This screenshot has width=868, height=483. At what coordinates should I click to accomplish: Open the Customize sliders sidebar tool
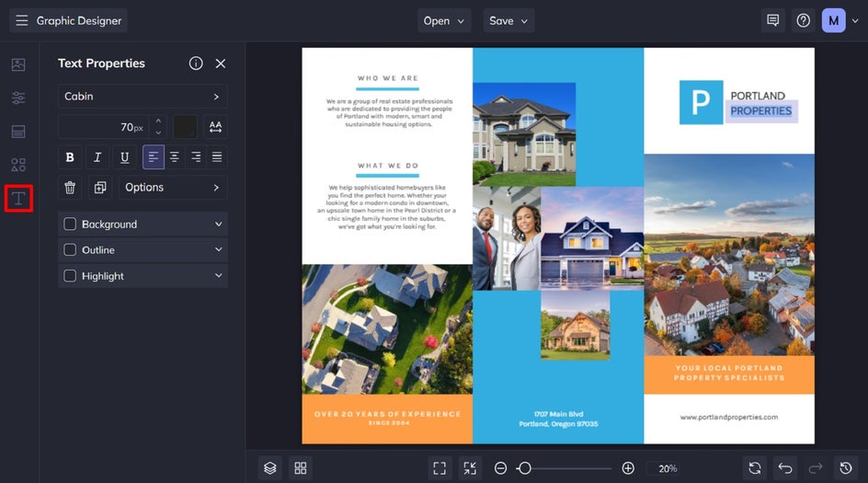click(18, 98)
